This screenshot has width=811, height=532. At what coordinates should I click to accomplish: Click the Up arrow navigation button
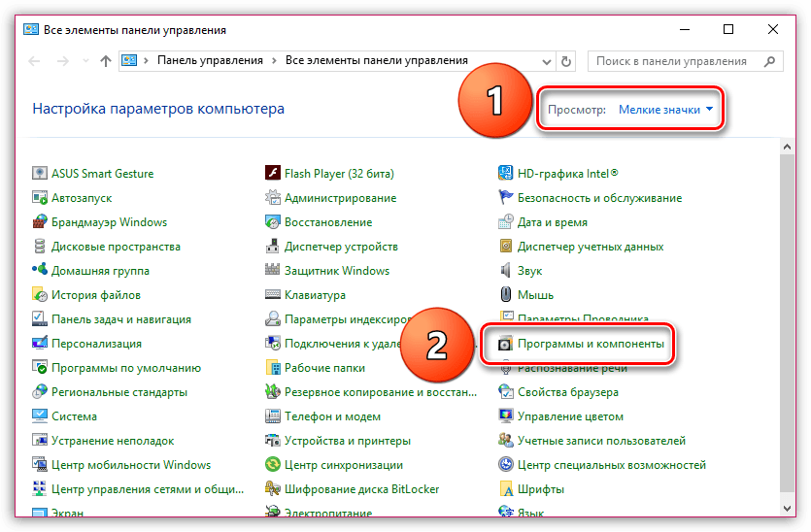pos(105,61)
